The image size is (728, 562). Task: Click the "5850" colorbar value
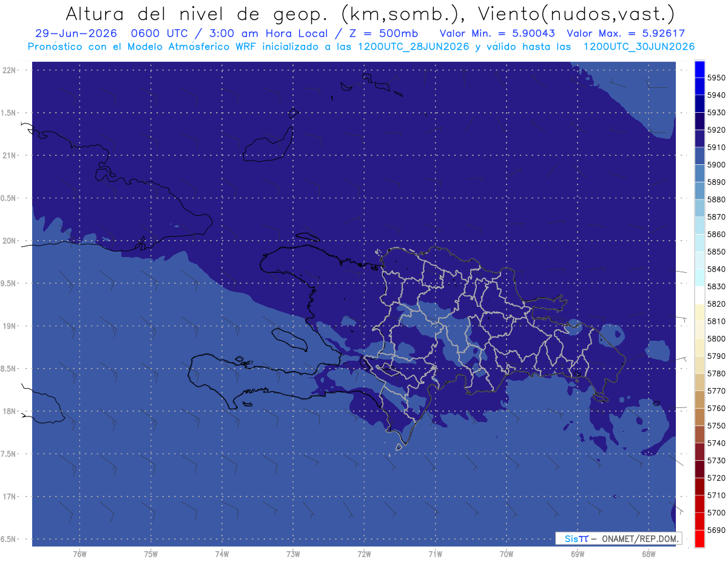coord(716,252)
